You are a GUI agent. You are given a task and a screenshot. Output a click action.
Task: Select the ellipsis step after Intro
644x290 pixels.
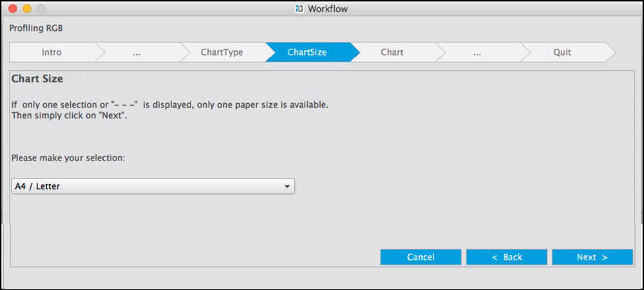coord(137,52)
